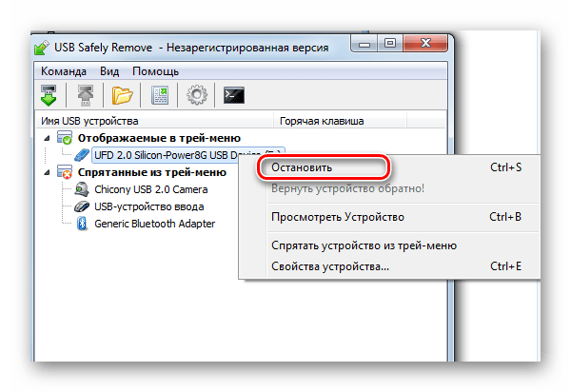Click the device properties toolbar icon

coord(160,95)
